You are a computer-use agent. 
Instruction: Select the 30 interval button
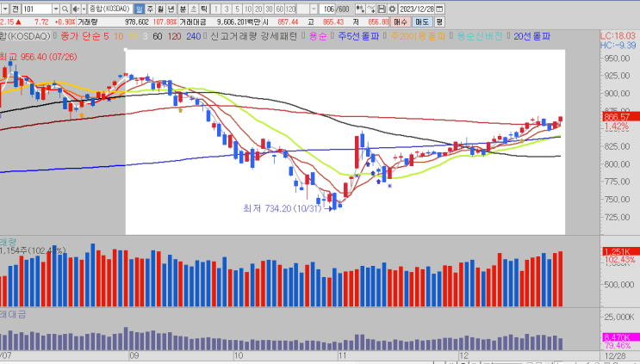coord(269,9)
